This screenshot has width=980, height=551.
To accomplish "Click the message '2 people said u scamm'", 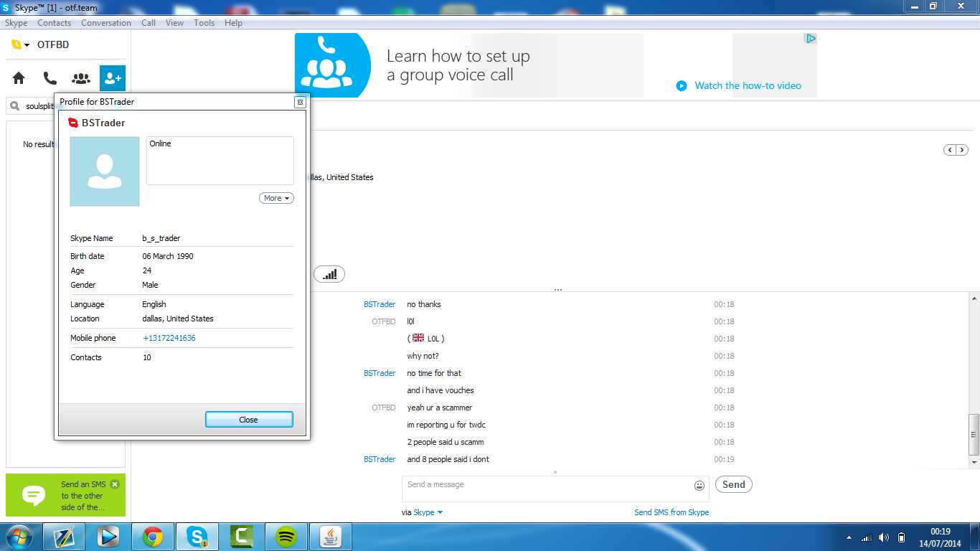I will [x=446, y=442].
